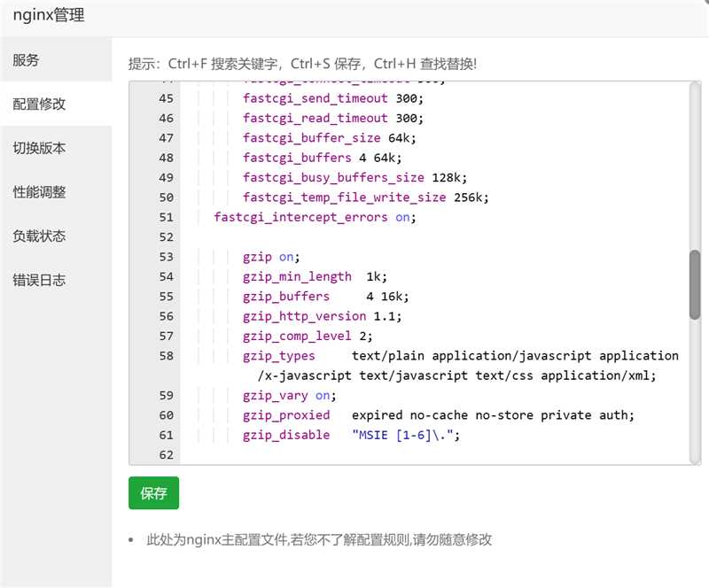The image size is (709, 588).
Task: Click gzip_proxied on line 60
Action: [x=286, y=415]
